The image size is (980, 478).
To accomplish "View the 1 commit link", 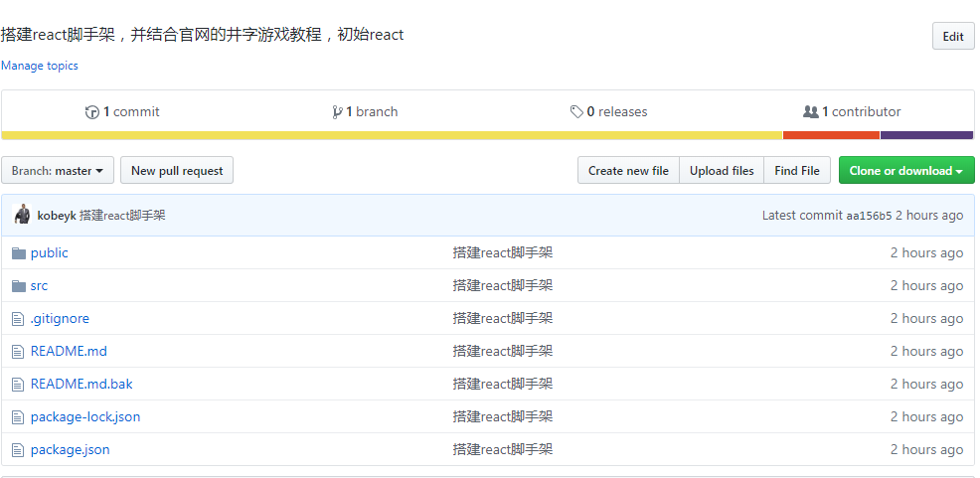I will tap(122, 112).
